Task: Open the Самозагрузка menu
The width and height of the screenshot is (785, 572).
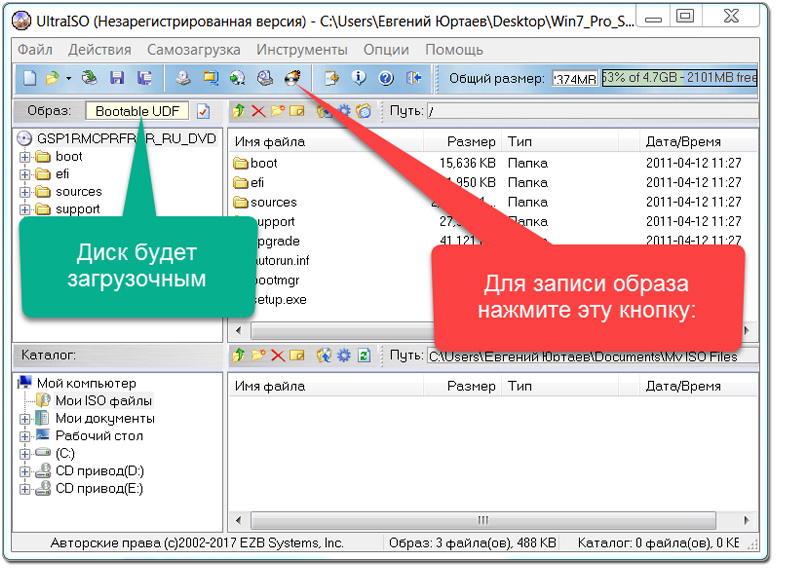Action: point(194,50)
